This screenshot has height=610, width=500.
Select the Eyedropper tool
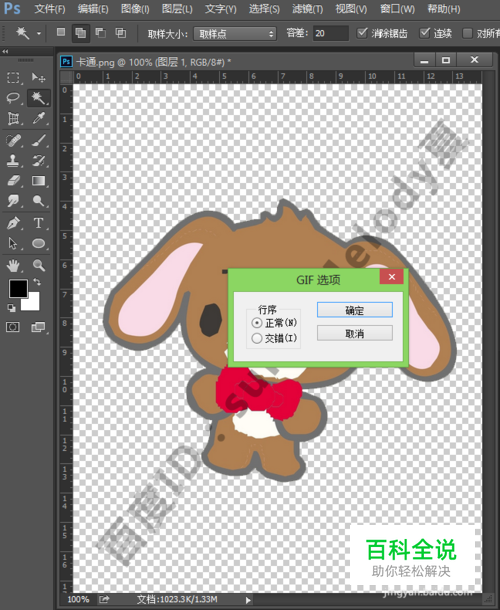point(38,118)
